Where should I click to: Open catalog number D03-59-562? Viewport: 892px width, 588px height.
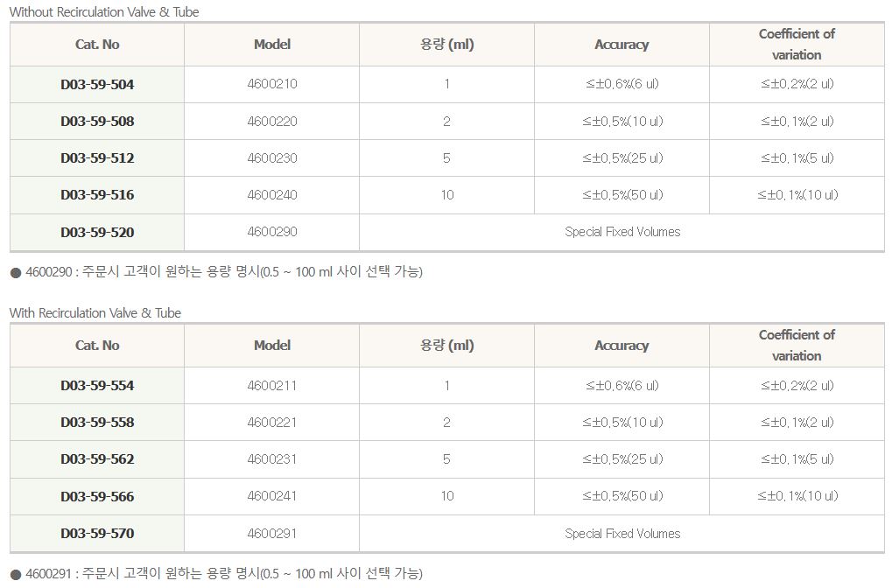[97, 459]
